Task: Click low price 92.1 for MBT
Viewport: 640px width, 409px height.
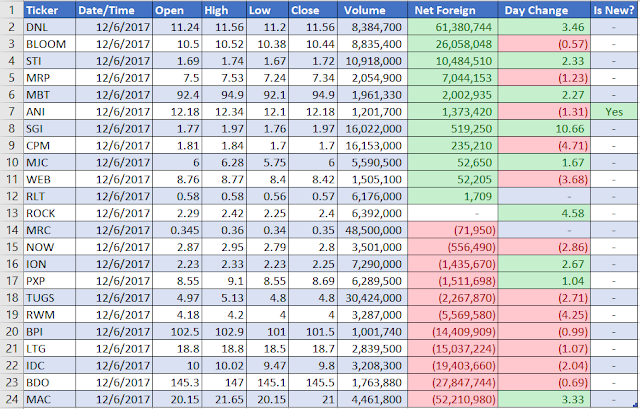Action: (x=267, y=95)
